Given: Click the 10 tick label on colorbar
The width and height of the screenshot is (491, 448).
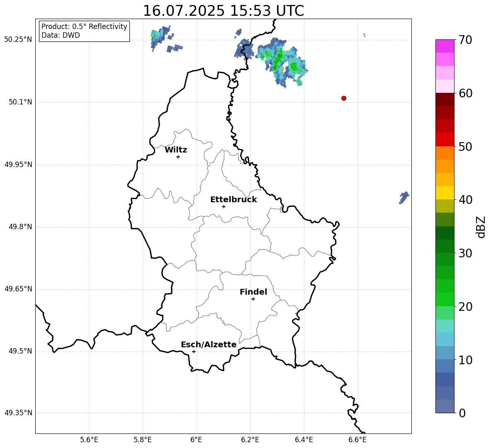Looking at the screenshot, I should [465, 360].
